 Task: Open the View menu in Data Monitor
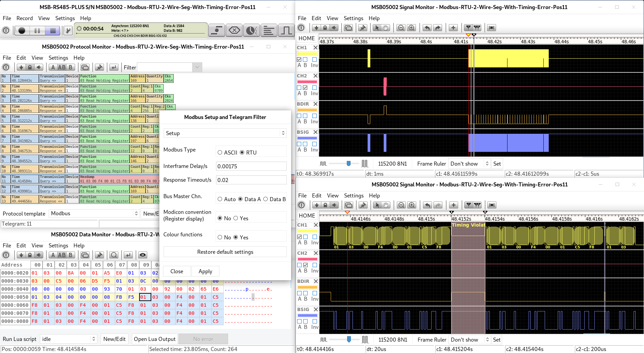(x=37, y=246)
